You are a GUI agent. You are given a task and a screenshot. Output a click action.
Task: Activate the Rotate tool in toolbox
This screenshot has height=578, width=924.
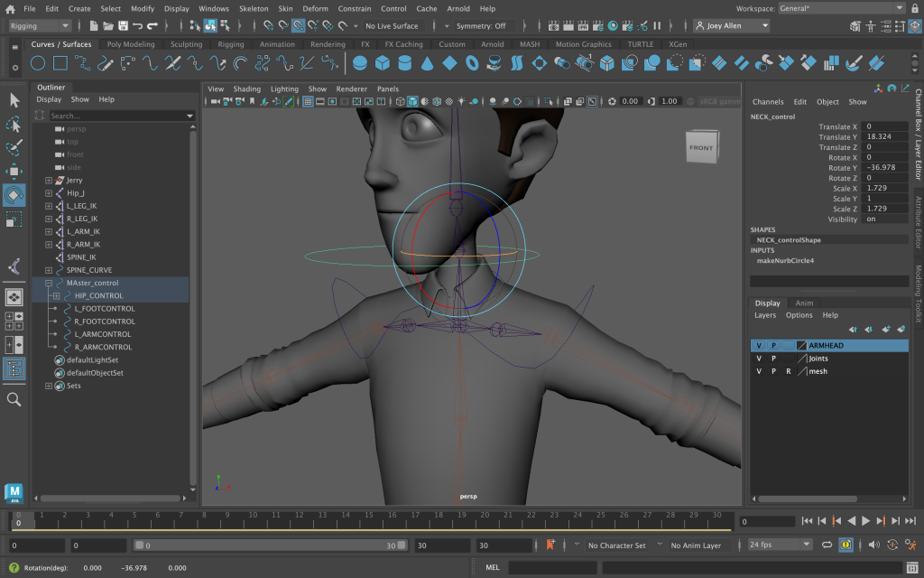[14, 195]
